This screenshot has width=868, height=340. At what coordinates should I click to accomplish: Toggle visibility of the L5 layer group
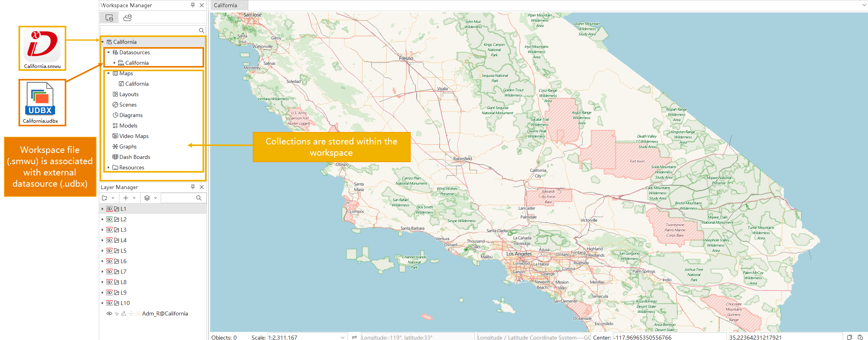pyautogui.click(x=109, y=251)
